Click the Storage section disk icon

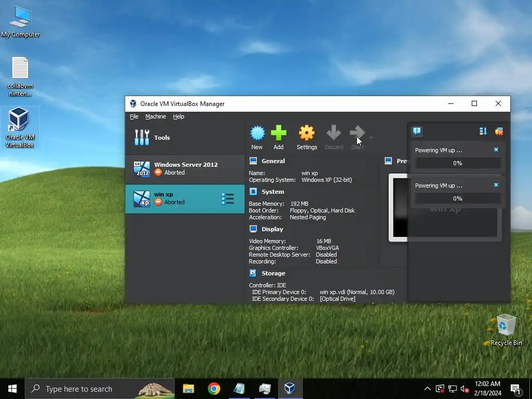(x=253, y=273)
